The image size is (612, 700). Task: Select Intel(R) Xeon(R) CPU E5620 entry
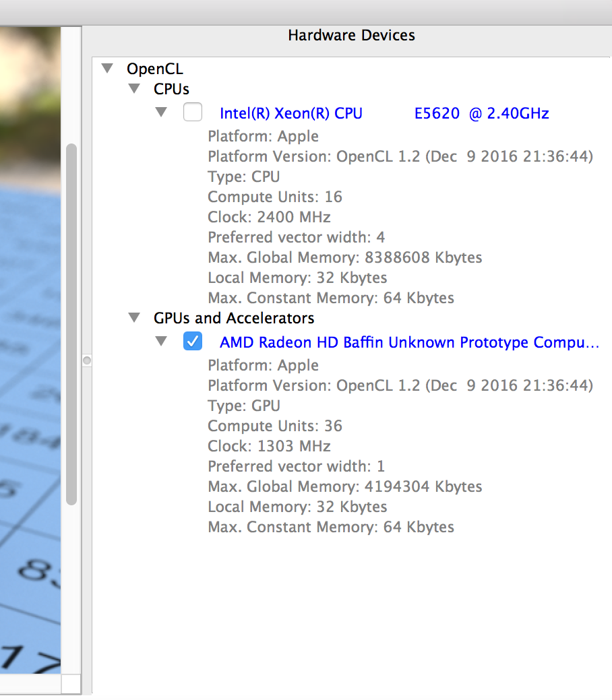(x=384, y=113)
